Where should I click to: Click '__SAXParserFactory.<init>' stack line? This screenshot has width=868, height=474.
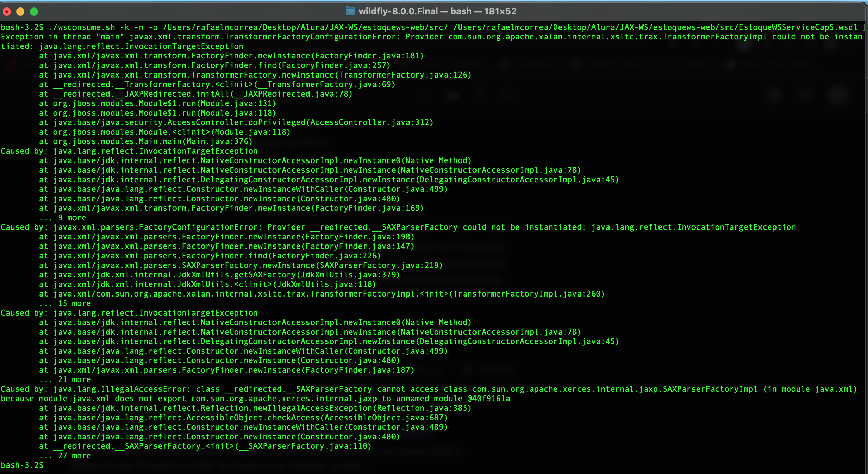(x=205, y=446)
